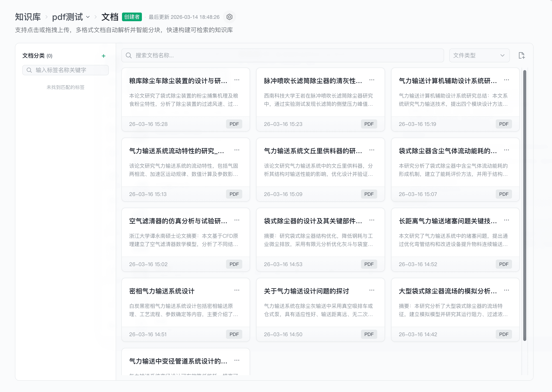Click timestamp 26-03-16 14:50
The width and height of the screenshot is (552, 392).
[x=283, y=334]
